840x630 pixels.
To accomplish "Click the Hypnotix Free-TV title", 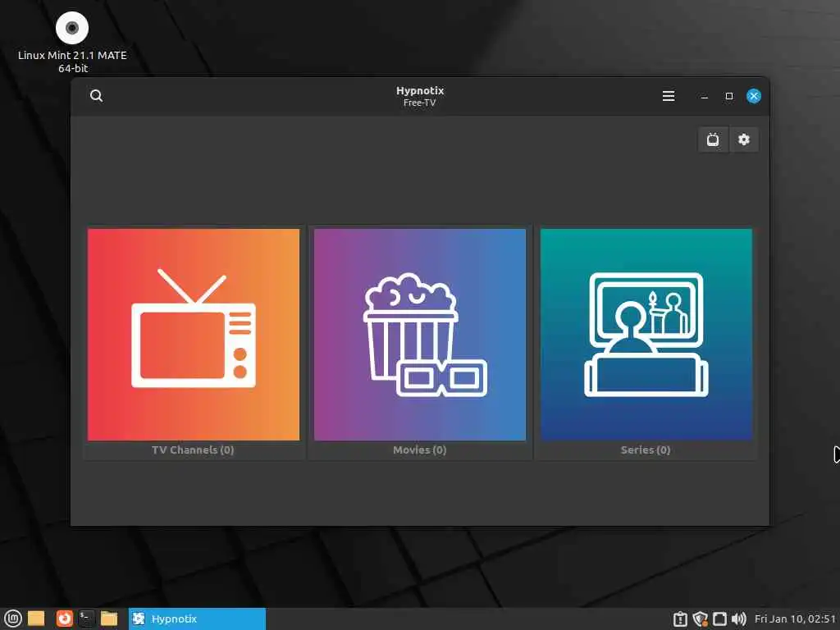I will (x=420, y=97).
